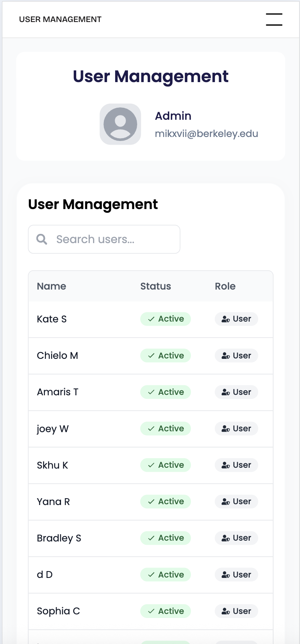The height and width of the screenshot is (644, 300).
Task: Click the role icon in Kate S's row
Action: click(x=226, y=319)
